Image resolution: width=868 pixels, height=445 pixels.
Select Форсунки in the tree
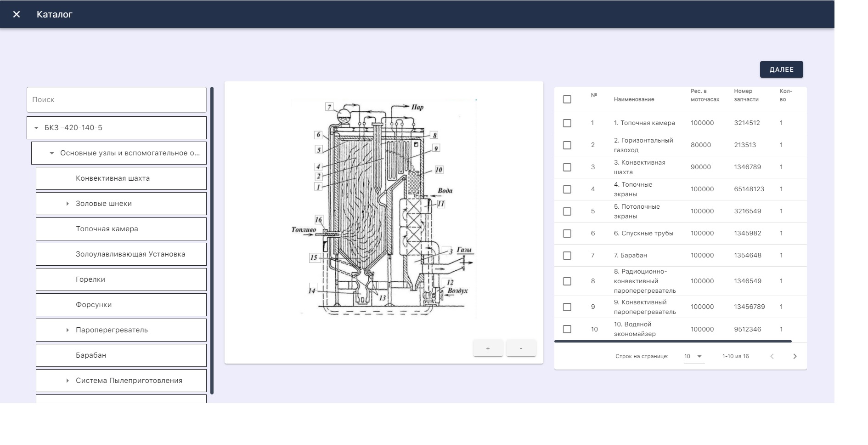[x=121, y=305]
